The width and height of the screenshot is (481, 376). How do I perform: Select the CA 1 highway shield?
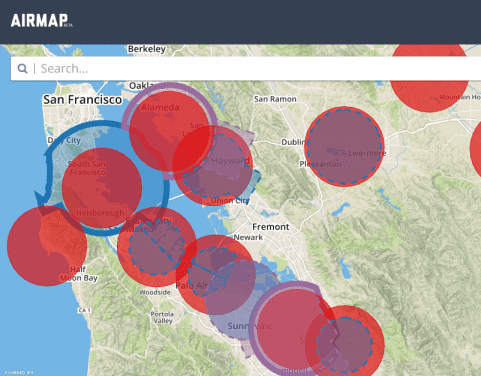[x=84, y=310]
